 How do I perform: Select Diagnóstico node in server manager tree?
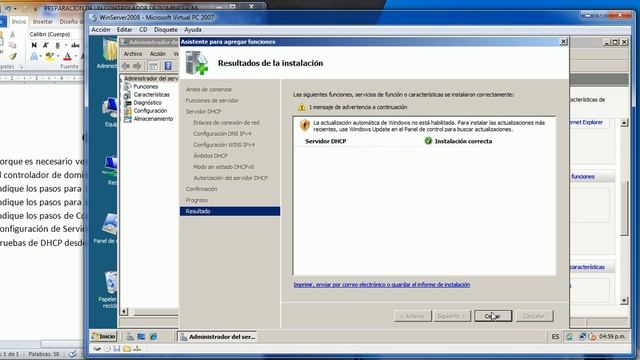[x=147, y=102]
